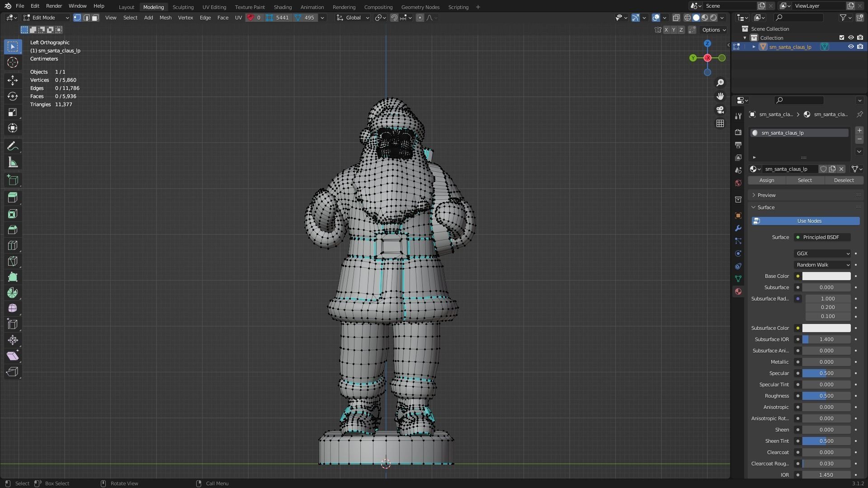The width and height of the screenshot is (868, 488).
Task: Toggle X-ray display
Action: [676, 18]
